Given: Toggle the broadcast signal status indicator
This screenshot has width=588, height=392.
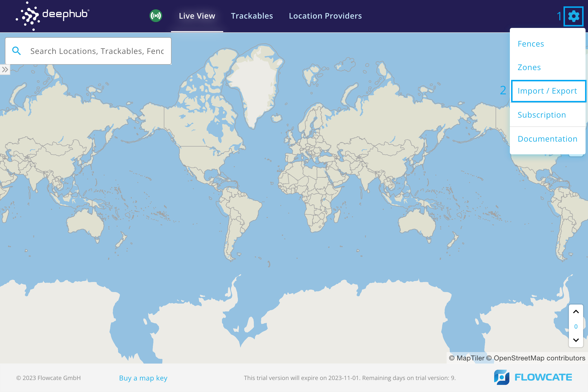Looking at the screenshot, I should [x=156, y=16].
